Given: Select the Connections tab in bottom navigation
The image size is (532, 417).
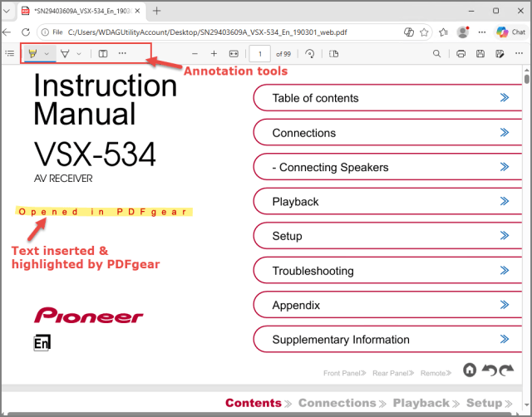Looking at the screenshot, I should coord(342,403).
